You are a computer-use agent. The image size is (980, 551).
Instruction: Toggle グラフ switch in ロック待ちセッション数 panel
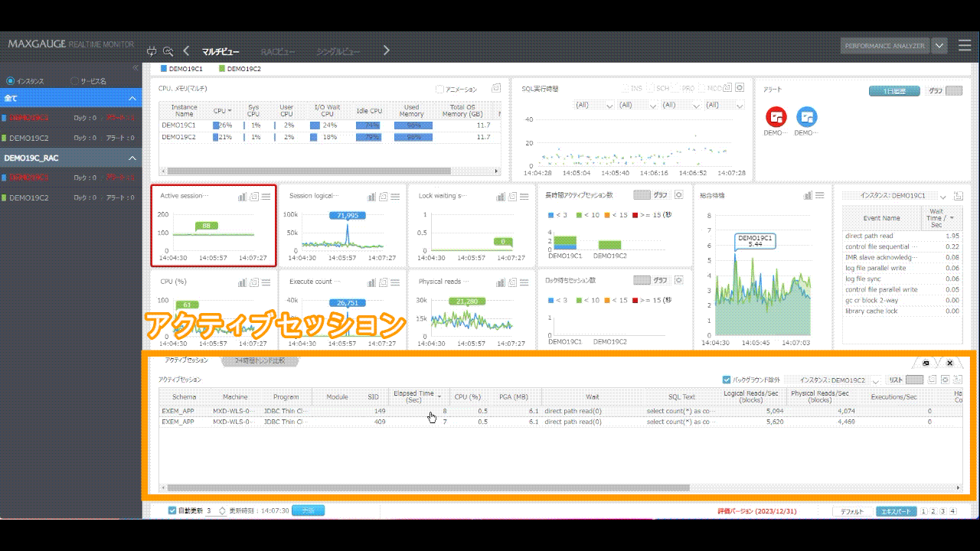pos(642,280)
